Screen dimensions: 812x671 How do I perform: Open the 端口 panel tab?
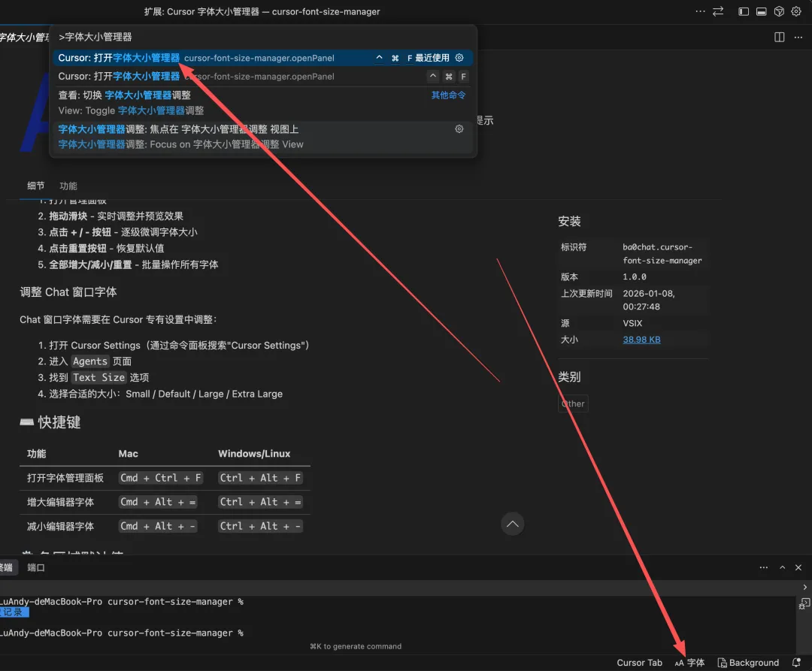point(36,567)
